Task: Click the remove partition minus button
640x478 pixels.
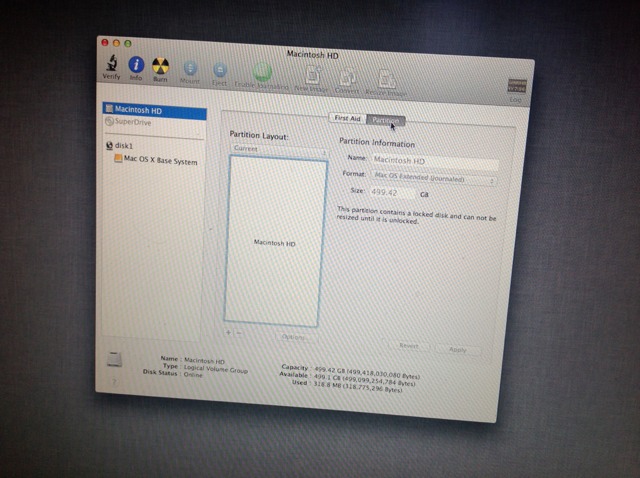Action: point(239,333)
